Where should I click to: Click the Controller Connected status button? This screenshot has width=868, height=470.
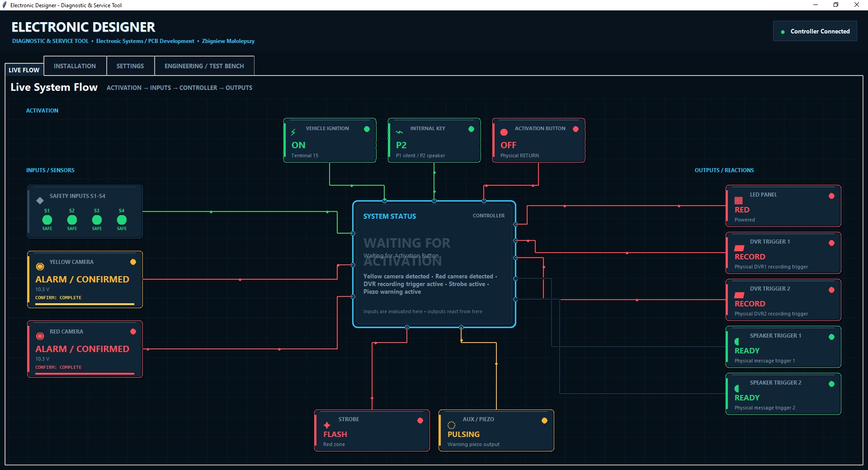pos(815,31)
